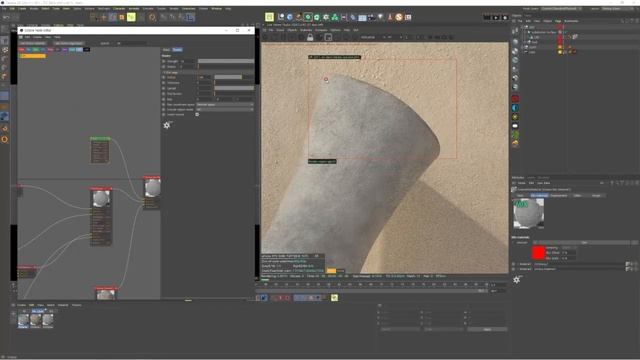Open the Character menu in main menu bar
The height and width of the screenshot is (360, 640).
tap(119, 9)
